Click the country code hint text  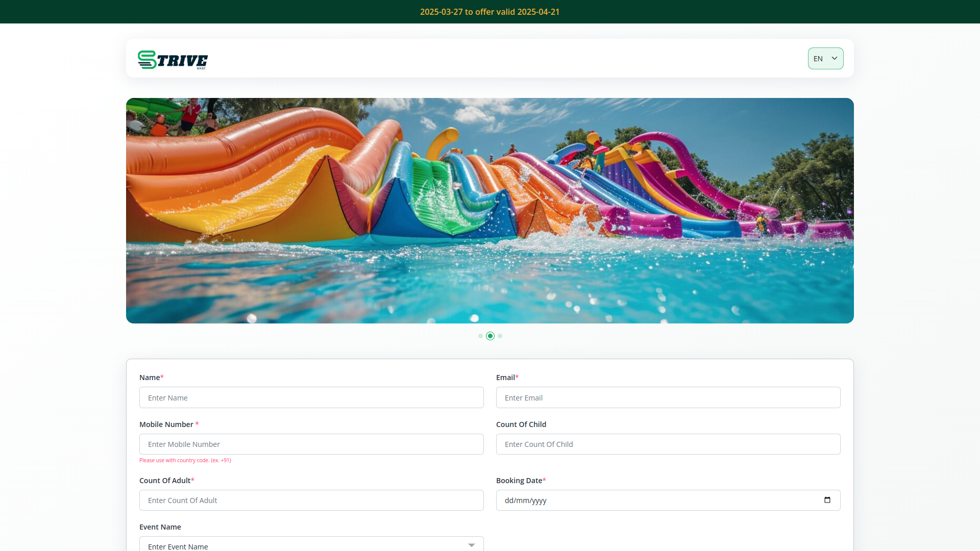point(185,460)
